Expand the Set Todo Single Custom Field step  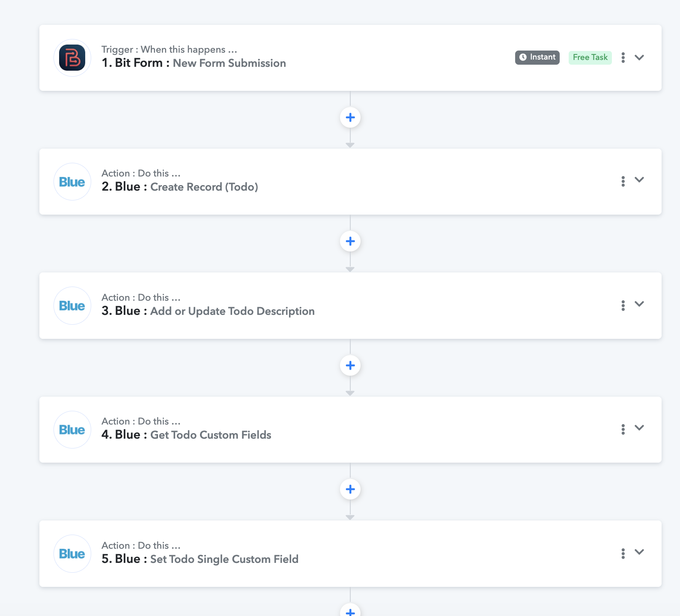[x=639, y=552]
